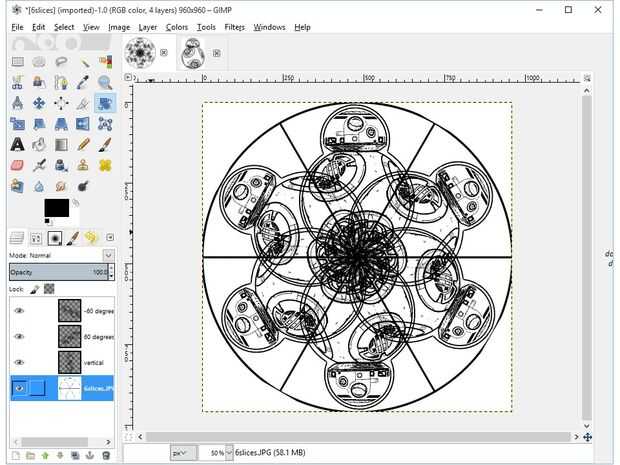Image resolution: width=620 pixels, height=465 pixels.
Task: Open the Layer menu
Action: tap(148, 27)
